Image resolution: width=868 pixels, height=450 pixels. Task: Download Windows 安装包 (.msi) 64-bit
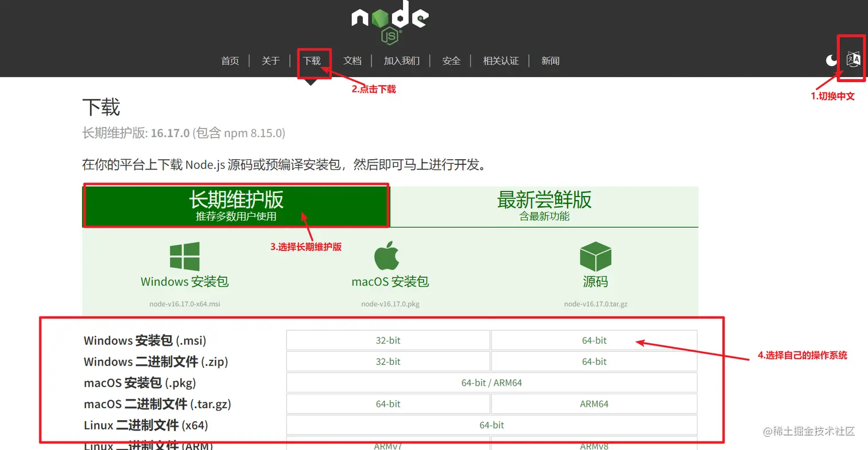pos(594,340)
